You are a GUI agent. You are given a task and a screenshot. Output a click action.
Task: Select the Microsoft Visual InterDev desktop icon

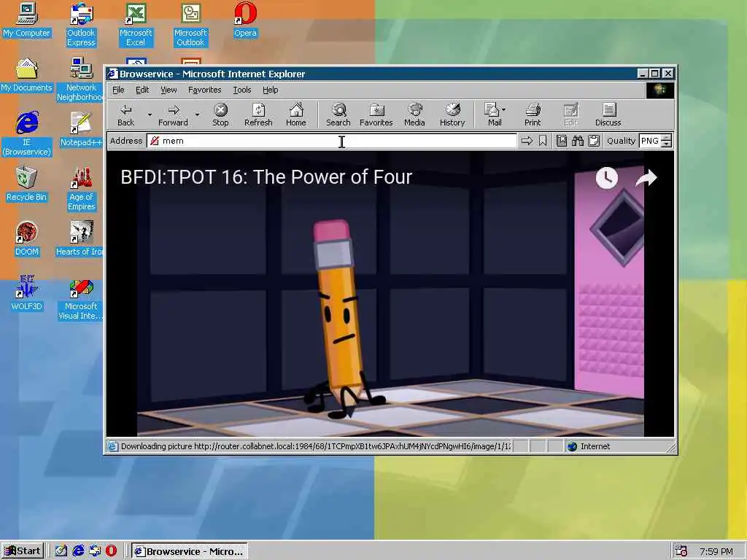tap(81, 298)
